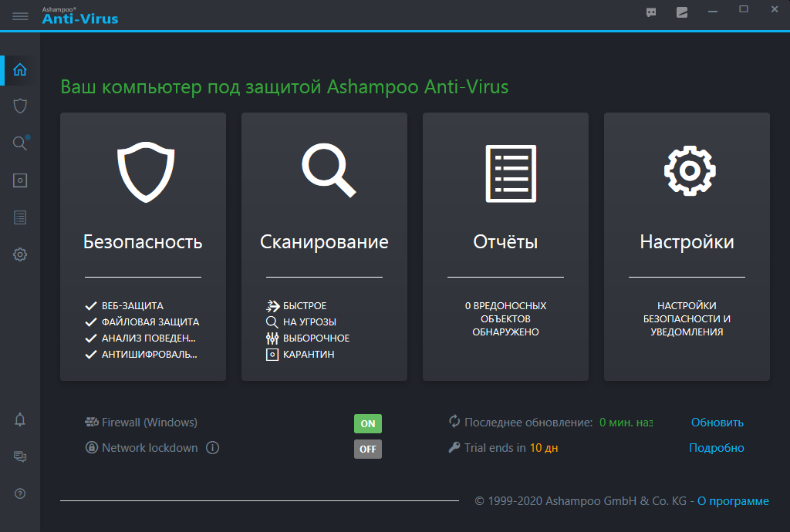The height and width of the screenshot is (532, 790).
Task: Click the Network lockdown padlock icon
Action: [92, 447]
